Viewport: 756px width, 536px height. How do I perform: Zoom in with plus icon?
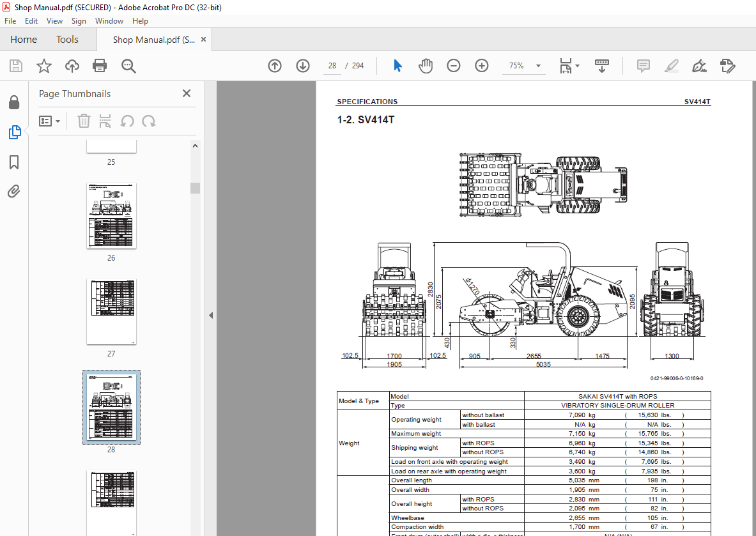click(x=482, y=66)
